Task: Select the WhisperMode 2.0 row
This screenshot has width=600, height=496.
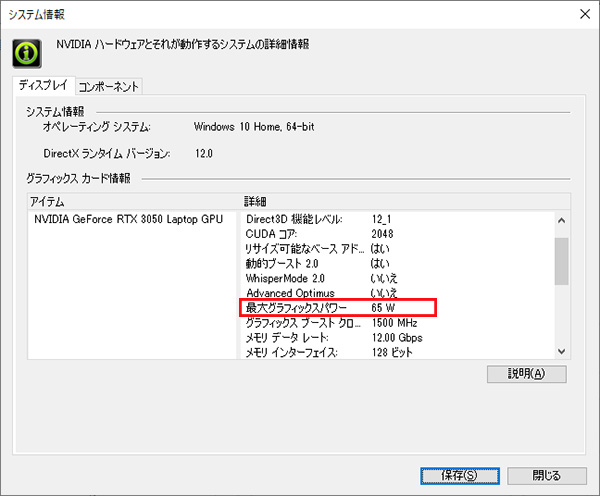Action: tap(396, 278)
